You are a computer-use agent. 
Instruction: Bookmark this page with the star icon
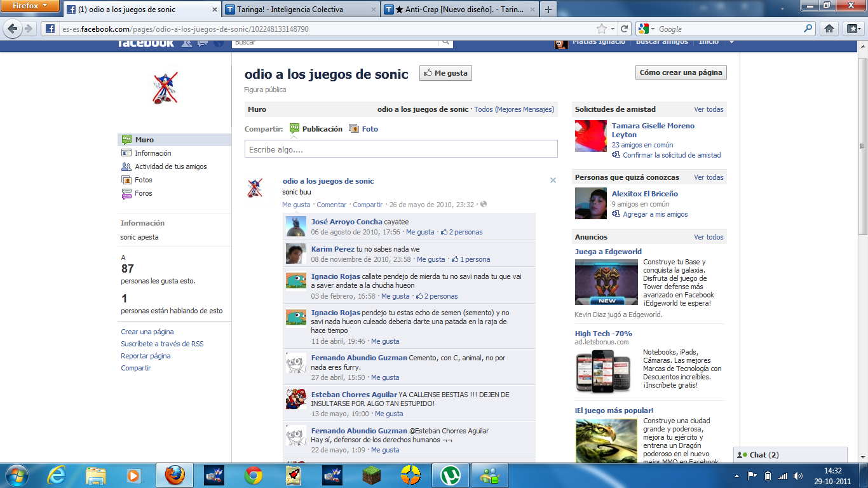(601, 29)
